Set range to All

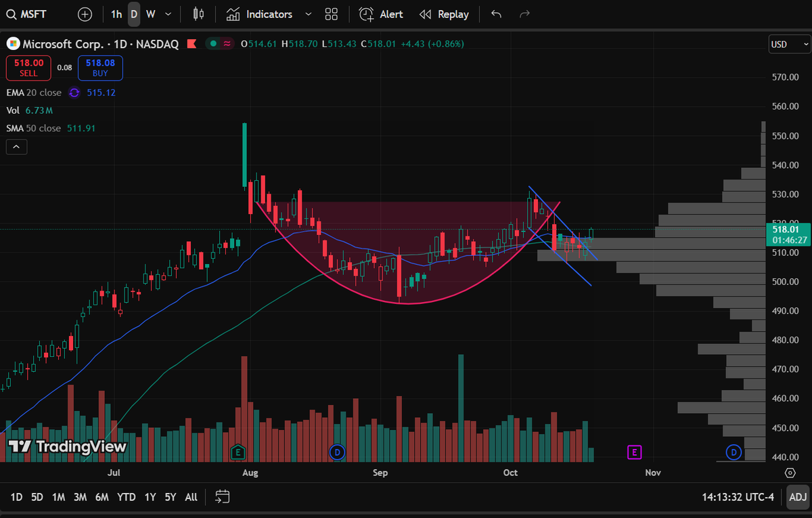point(191,497)
